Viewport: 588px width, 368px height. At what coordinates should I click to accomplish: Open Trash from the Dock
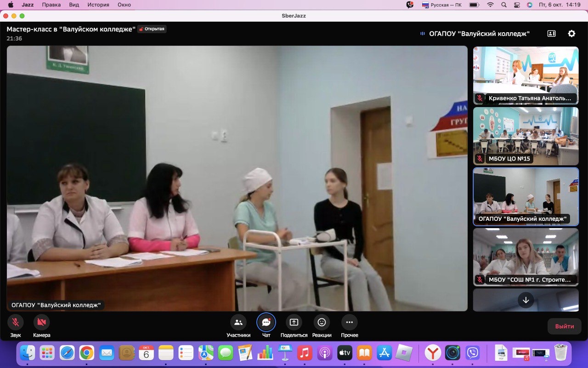560,353
